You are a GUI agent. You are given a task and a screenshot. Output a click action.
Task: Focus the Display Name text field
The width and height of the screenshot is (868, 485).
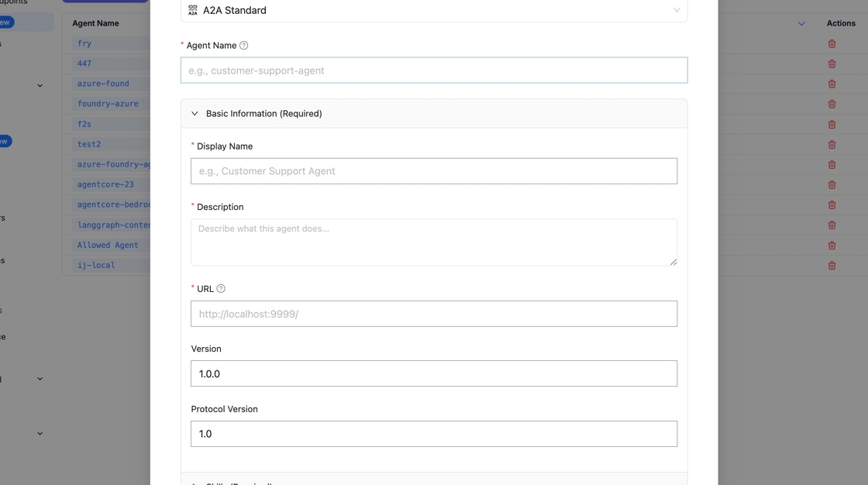[433, 171]
